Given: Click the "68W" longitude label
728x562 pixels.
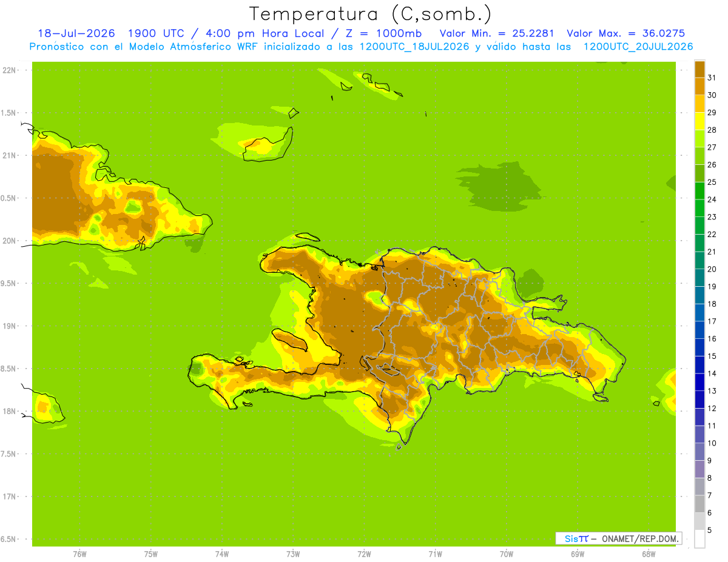Looking at the screenshot, I should (x=649, y=554).
